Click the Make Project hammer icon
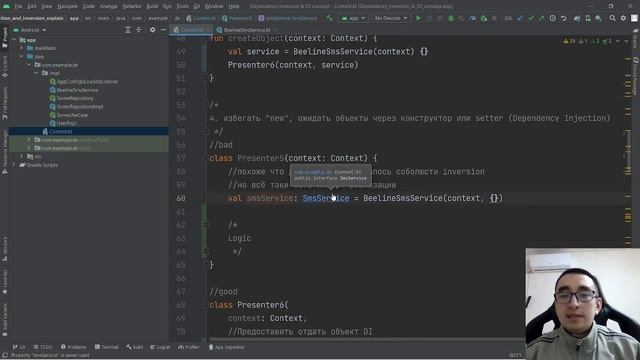Screen dimensions: 640x360 click(329, 18)
